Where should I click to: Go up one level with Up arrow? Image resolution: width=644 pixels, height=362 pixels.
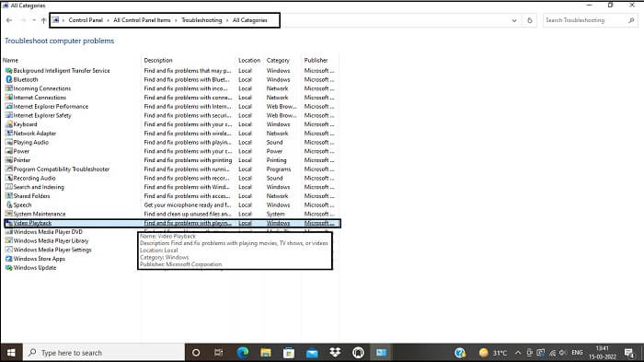coord(43,20)
